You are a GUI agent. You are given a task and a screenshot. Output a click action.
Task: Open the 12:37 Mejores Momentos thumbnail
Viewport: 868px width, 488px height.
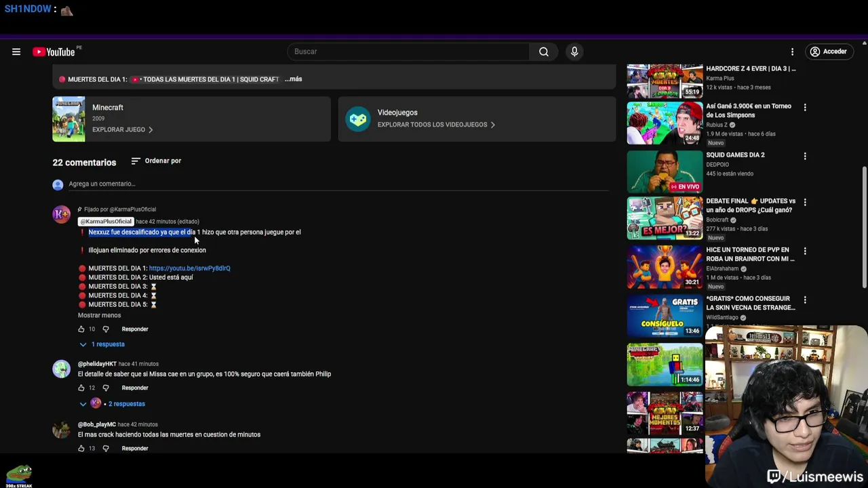[x=665, y=412]
